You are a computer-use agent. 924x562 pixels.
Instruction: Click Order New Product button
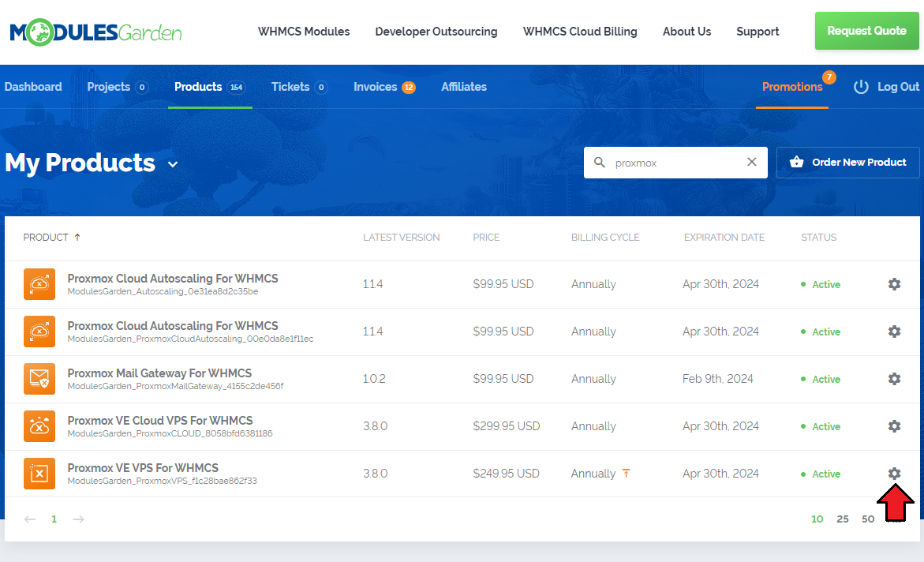(847, 162)
